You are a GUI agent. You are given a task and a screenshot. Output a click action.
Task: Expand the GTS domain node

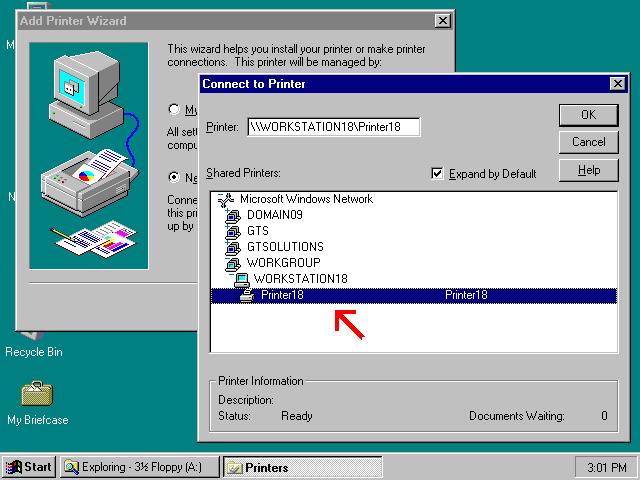click(x=227, y=227)
